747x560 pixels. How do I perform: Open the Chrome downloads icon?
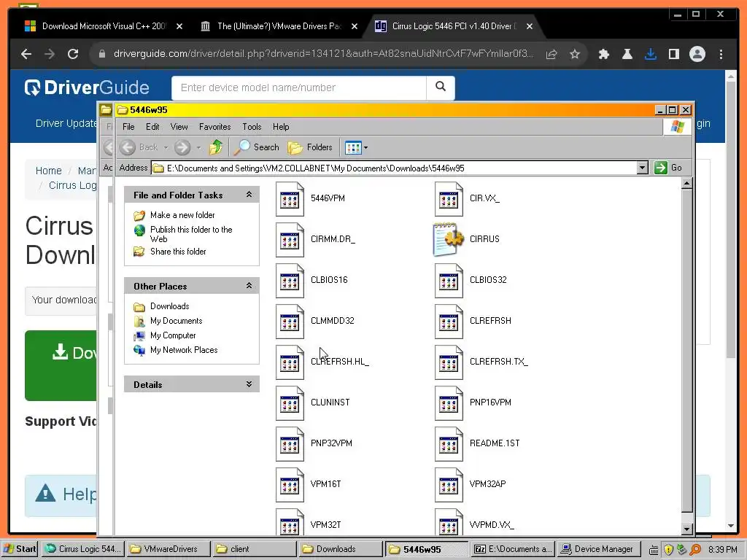(x=650, y=54)
